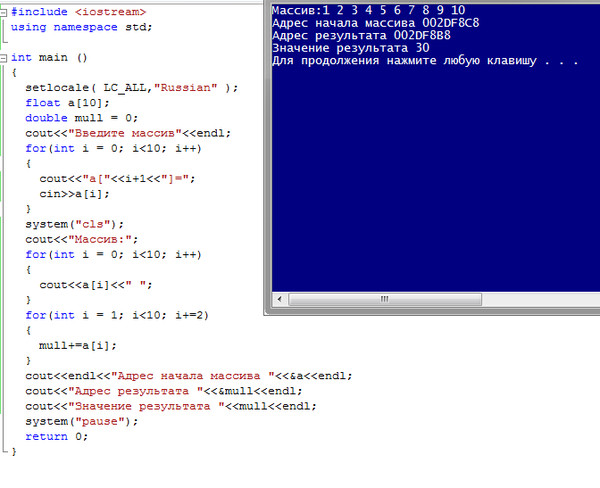600x488 pixels.
Task: Click the 'cin>>a[i];' line
Action: pyautogui.click(x=74, y=194)
